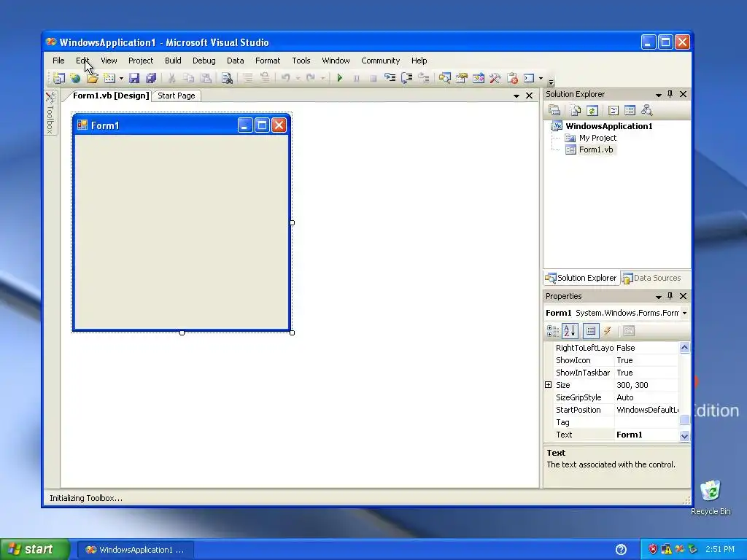Click View Code icon in Solution Explorer
747x560 pixels.
tap(613, 111)
